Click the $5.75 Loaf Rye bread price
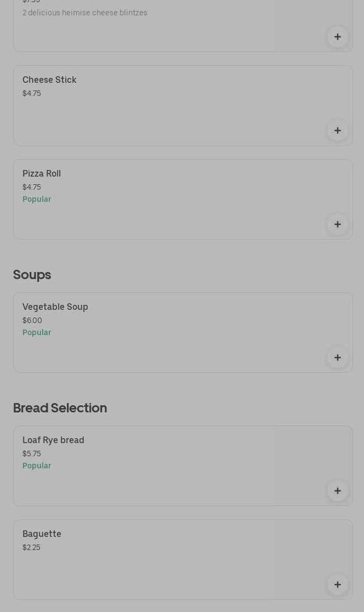The height and width of the screenshot is (612, 364). (32, 454)
